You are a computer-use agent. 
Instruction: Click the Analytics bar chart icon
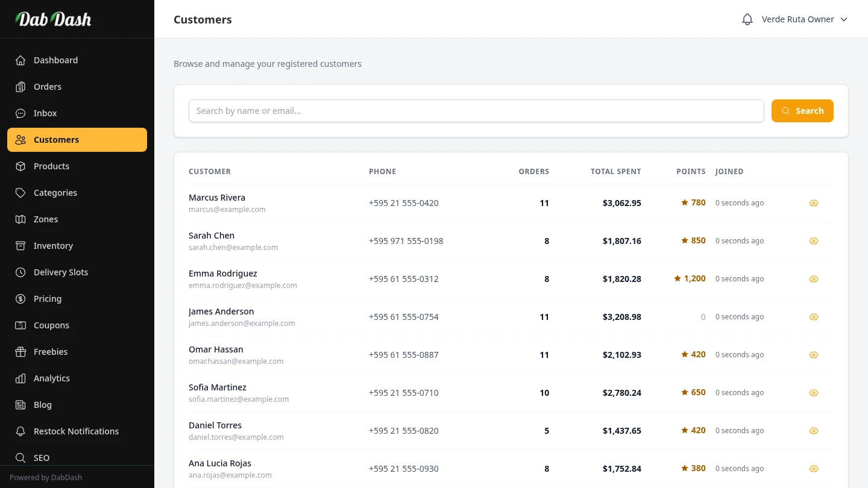point(20,378)
